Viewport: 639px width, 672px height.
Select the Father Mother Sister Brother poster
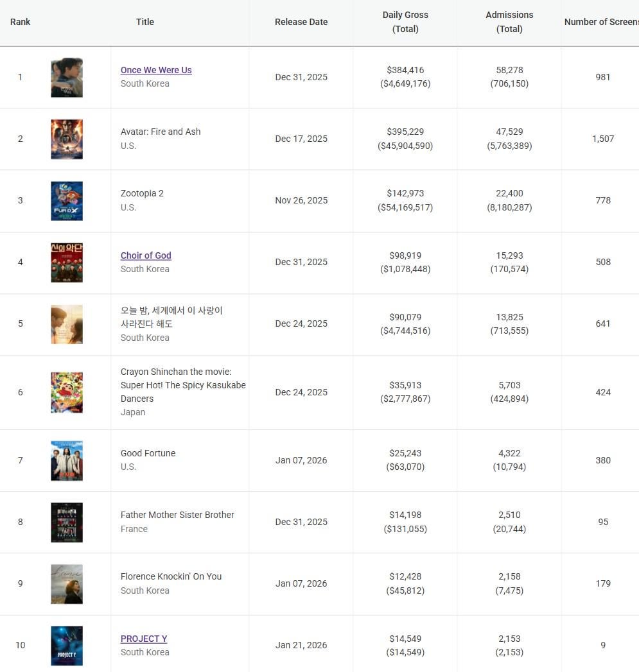(x=67, y=522)
